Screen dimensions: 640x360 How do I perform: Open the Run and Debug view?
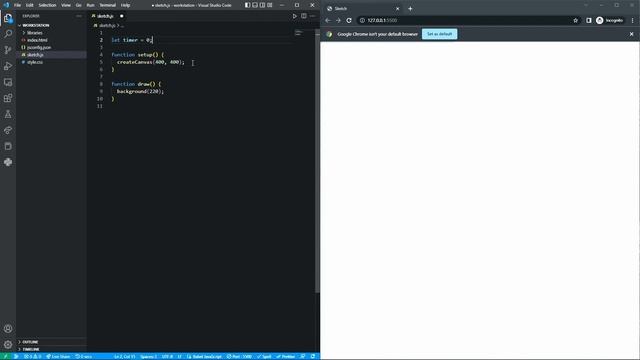[x=8, y=66]
